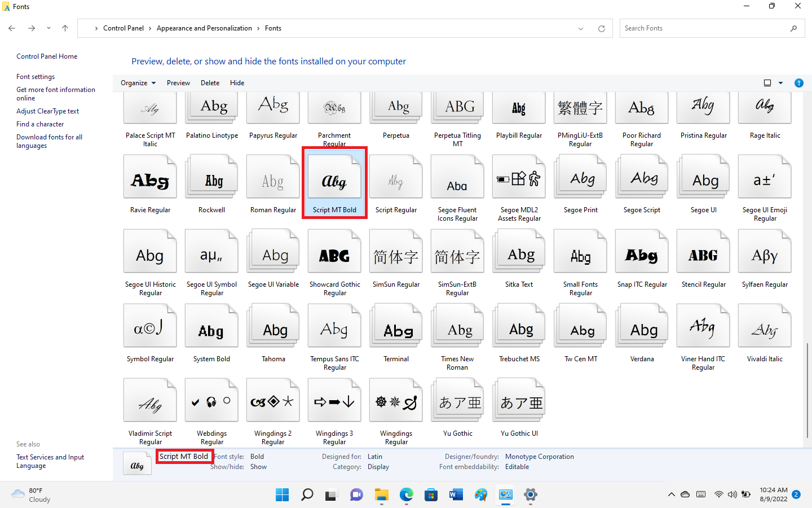Show hidden system tray icons
The height and width of the screenshot is (508, 812).
(671, 494)
